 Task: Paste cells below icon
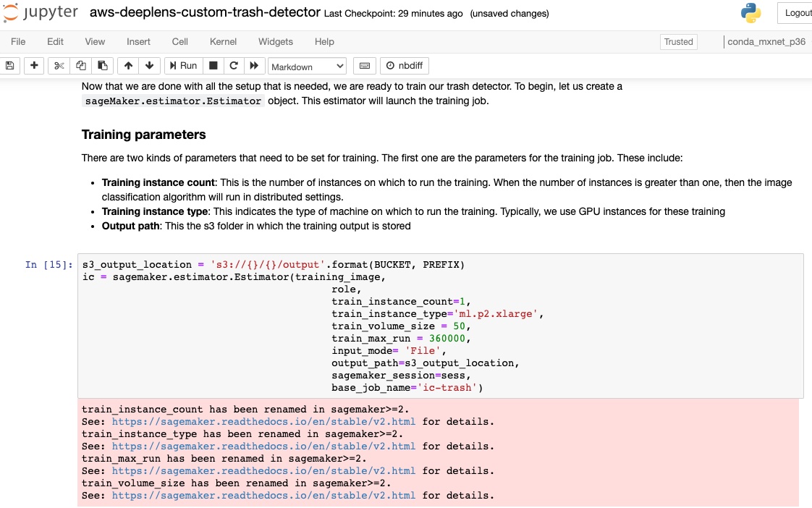tap(103, 66)
